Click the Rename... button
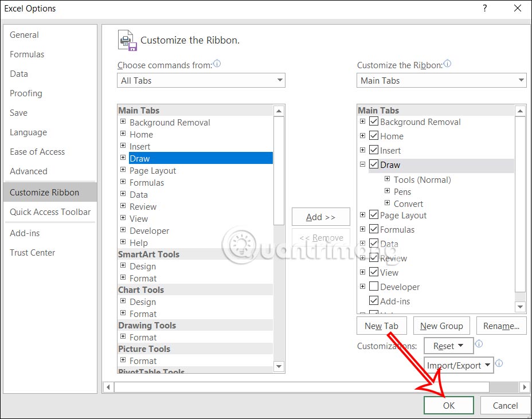This screenshot has height=419, width=532. coord(501,326)
